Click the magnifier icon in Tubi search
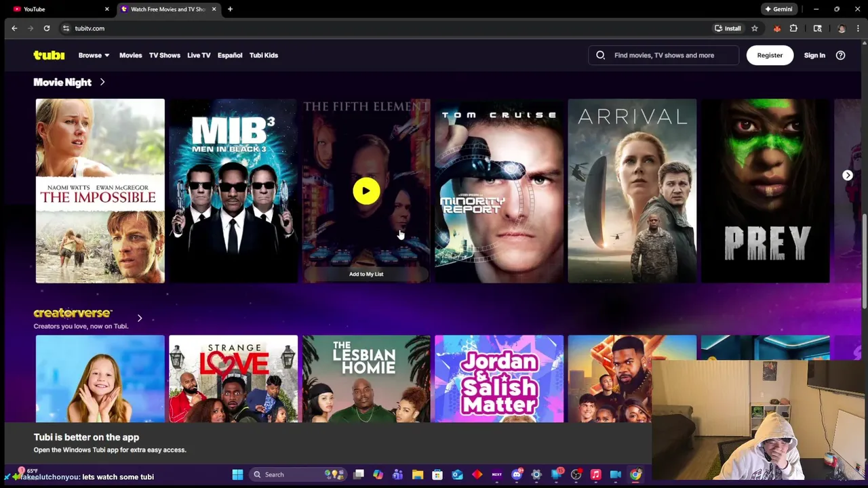 [601, 56]
